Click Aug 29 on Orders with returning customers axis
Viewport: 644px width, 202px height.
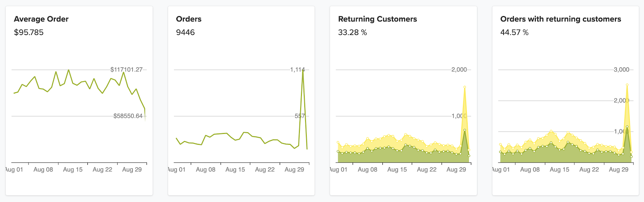click(619, 170)
